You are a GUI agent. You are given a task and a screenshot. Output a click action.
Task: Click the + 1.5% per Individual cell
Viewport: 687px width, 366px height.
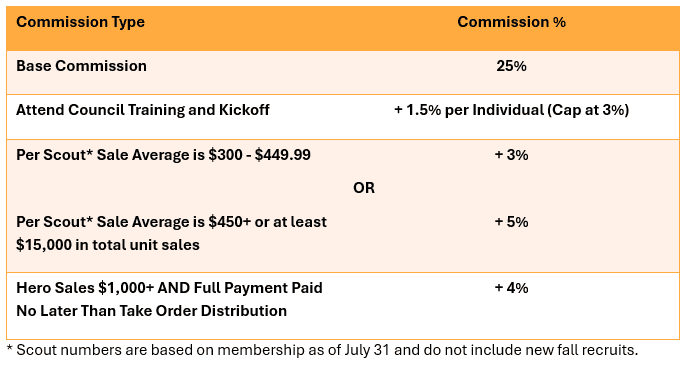click(511, 110)
